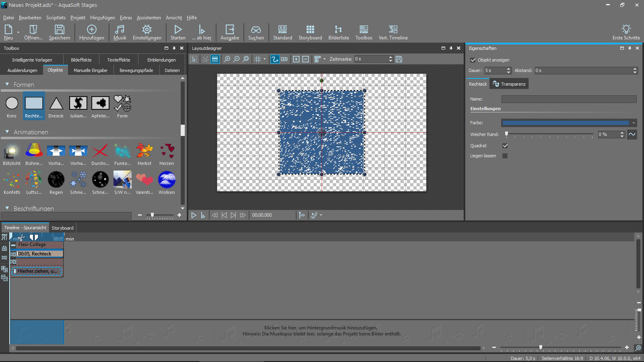This screenshot has width=644, height=362.
Task: Click the Musik toolbar icon
Action: (120, 32)
